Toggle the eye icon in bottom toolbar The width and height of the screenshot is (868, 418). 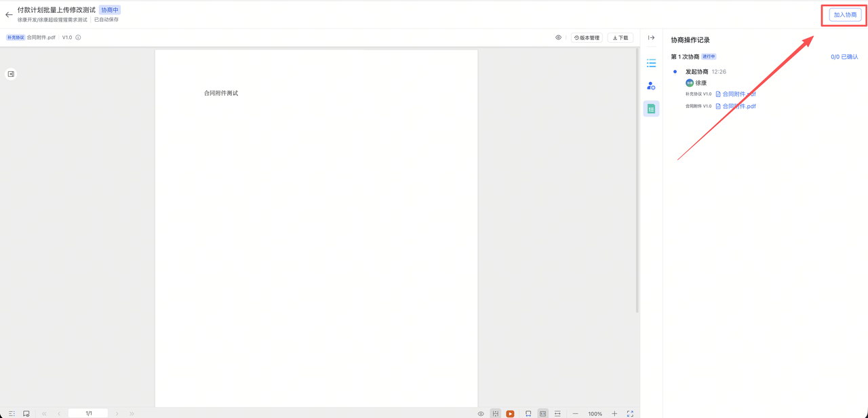coord(481,413)
